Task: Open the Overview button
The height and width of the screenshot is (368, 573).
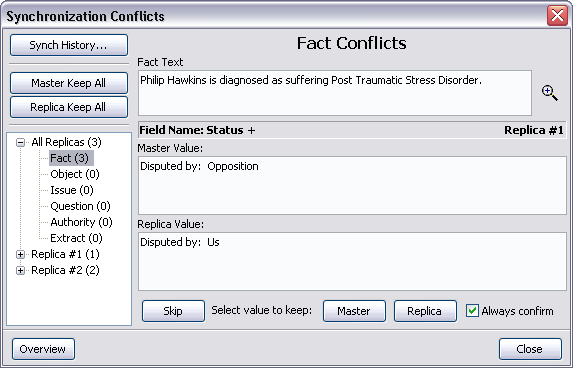Action: [43, 349]
